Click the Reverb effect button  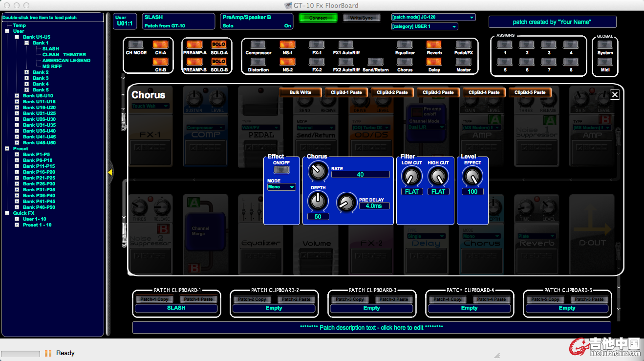pyautogui.click(x=434, y=45)
